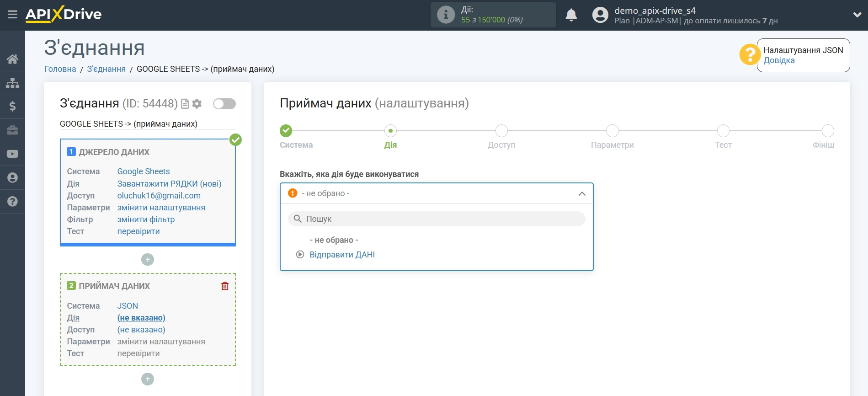868x396 pixels.
Task: Open the Довідка help link
Action: (779, 60)
